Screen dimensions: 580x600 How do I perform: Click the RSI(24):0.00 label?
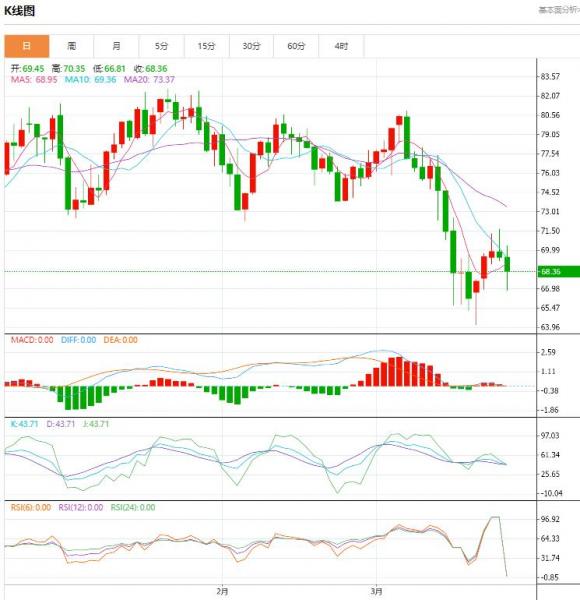pos(133,507)
